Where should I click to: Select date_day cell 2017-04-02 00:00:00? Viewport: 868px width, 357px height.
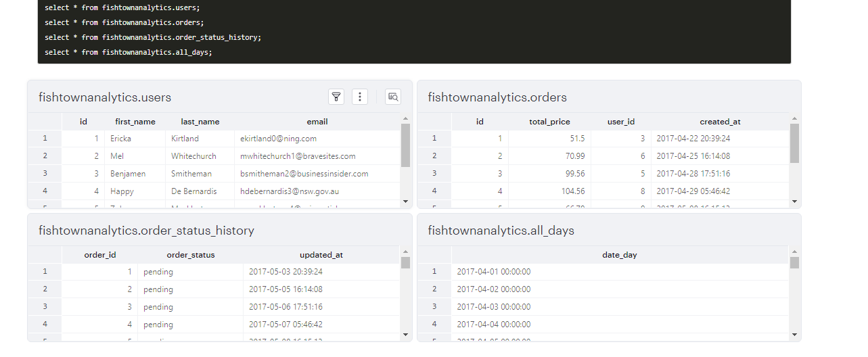(x=620, y=289)
